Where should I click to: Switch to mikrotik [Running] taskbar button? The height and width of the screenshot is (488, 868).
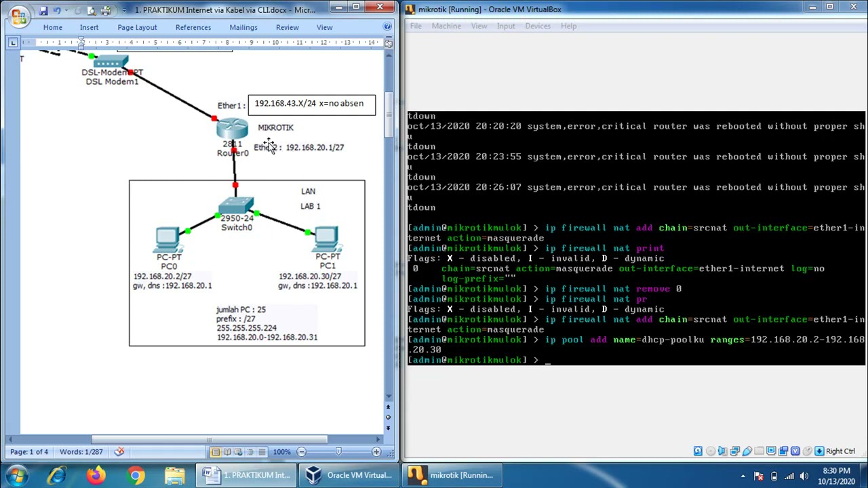tap(452, 476)
